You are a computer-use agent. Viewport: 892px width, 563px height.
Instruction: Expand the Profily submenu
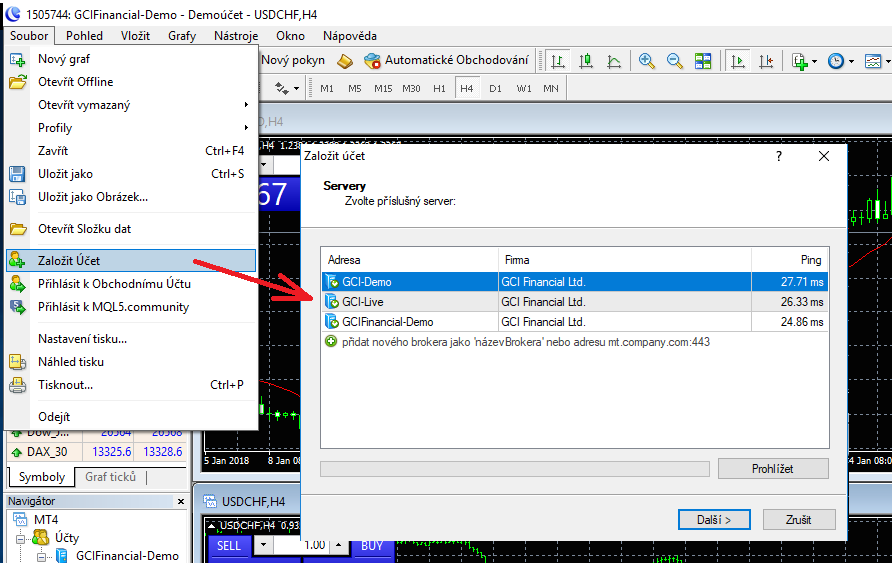pos(131,128)
